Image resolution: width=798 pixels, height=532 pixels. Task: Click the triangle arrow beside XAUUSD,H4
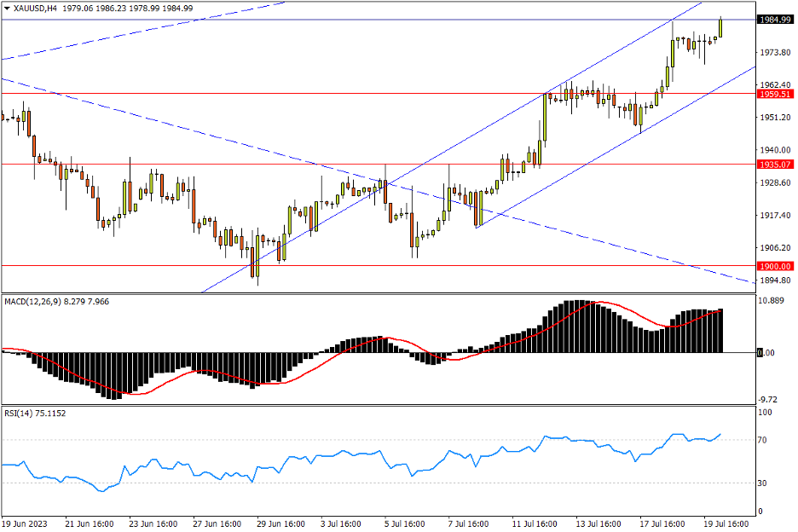(7, 8)
